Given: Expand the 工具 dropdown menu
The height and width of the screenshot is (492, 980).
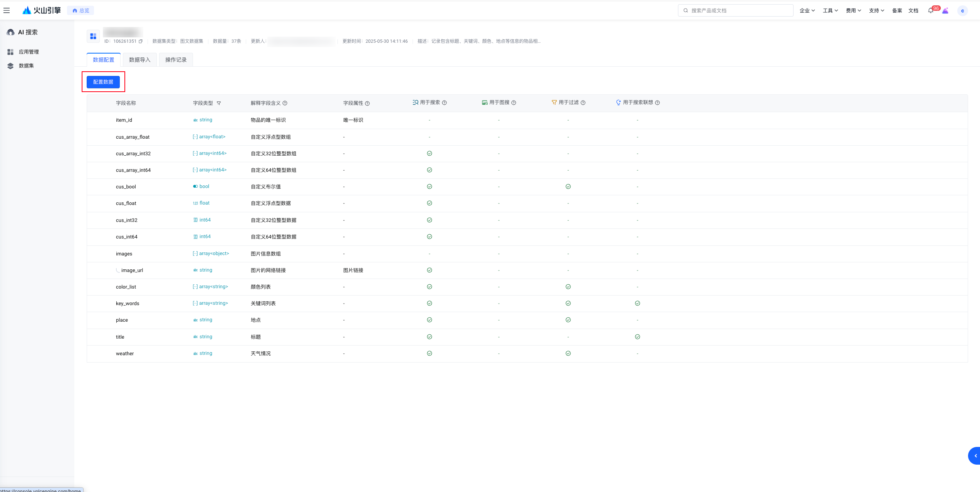Looking at the screenshot, I should [830, 11].
